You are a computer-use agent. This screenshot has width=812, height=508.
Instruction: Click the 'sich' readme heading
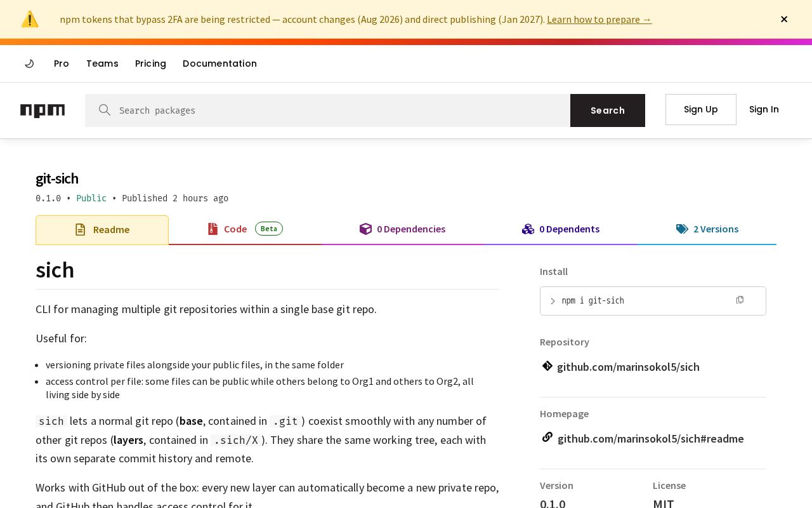[55, 270]
